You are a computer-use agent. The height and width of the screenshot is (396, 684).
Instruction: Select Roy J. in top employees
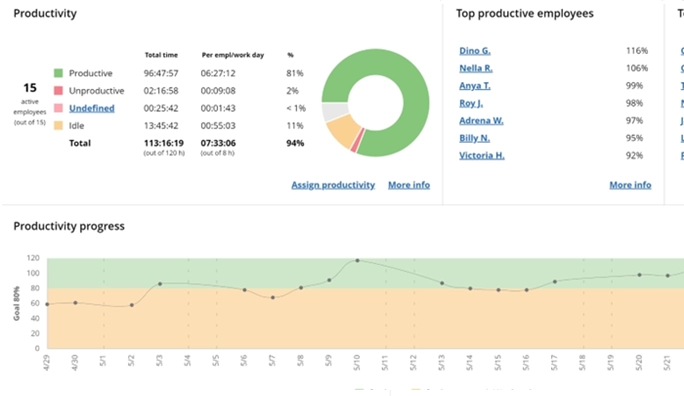(x=471, y=103)
